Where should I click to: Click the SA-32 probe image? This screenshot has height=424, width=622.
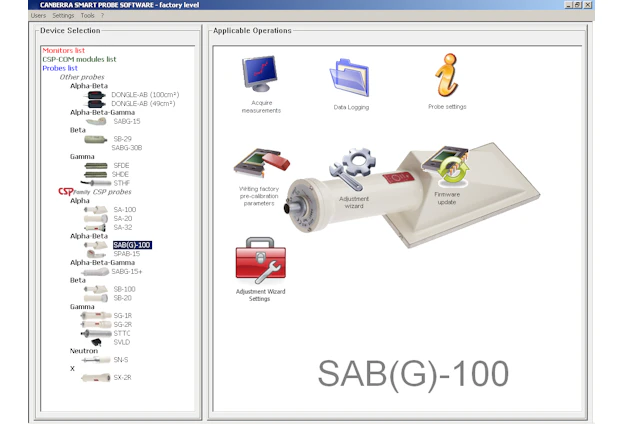(x=95, y=228)
